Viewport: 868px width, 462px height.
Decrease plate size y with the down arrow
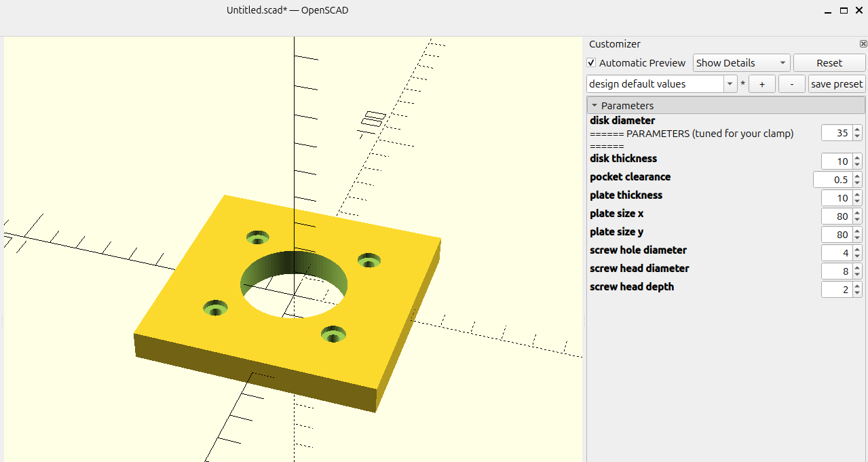pyautogui.click(x=857, y=238)
